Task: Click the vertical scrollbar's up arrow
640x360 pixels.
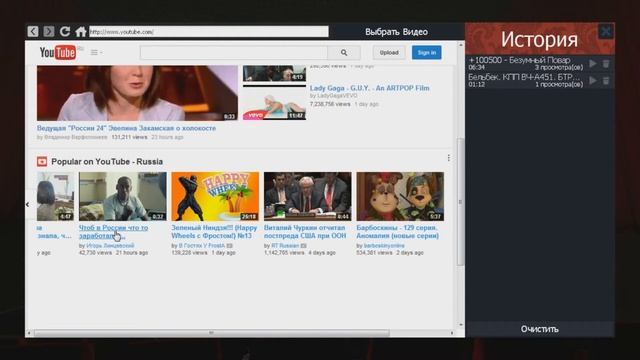Action: coord(460,45)
